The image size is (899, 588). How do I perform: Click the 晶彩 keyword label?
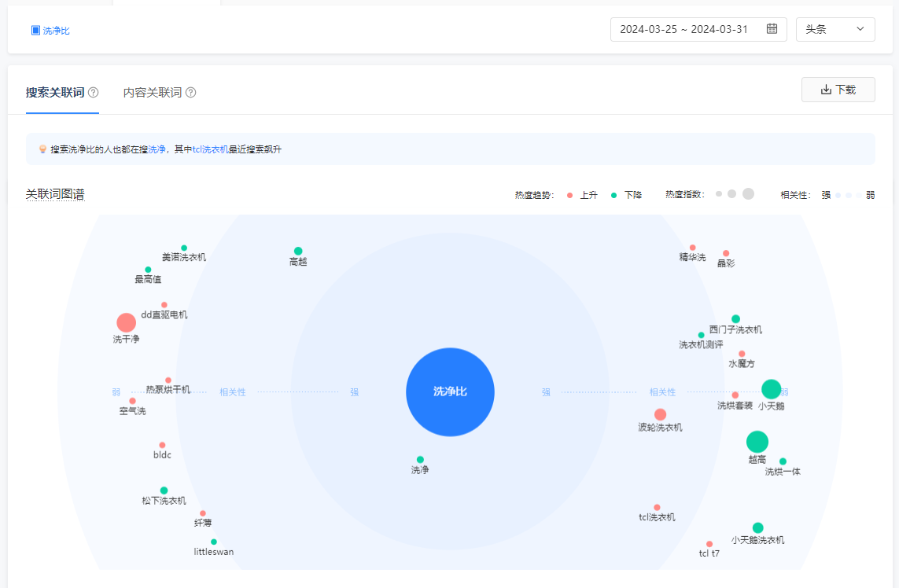click(726, 263)
